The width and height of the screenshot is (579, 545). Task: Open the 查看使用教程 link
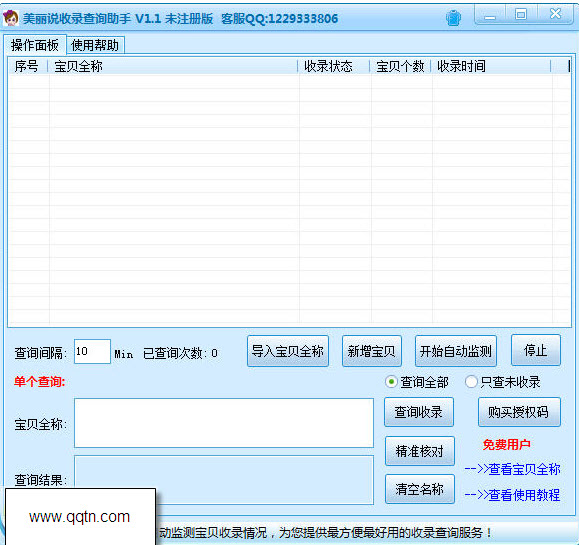tap(513, 495)
